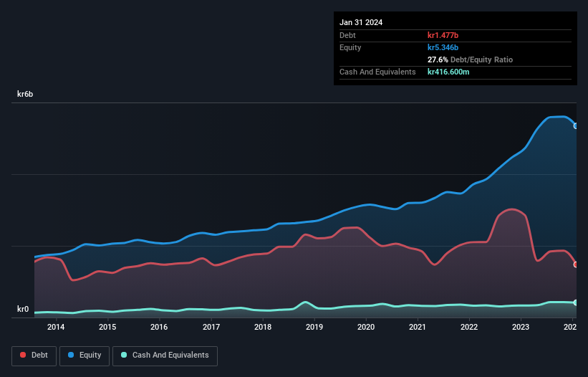Select the Equity endpoint marker on chart
Viewport: 588px width, 377px height.
(x=576, y=126)
